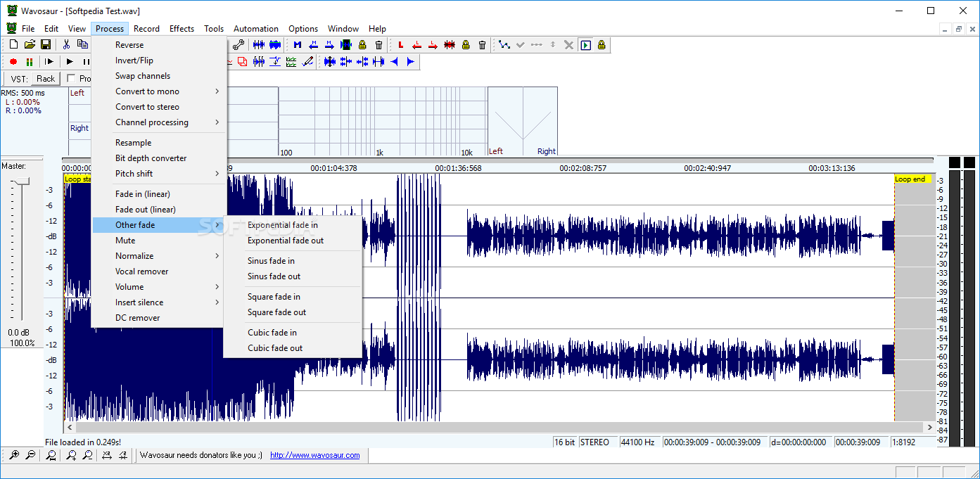Open the wavosaur.com link

[315, 455]
